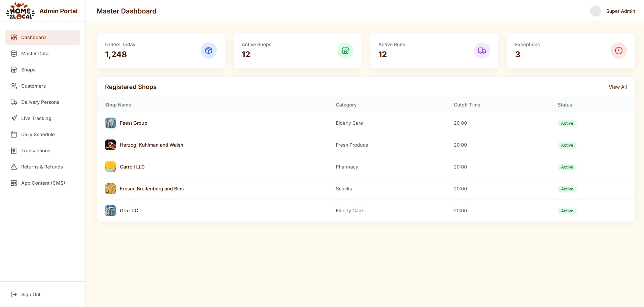The height and width of the screenshot is (307, 644).
Task: Click the Customers people icon
Action: click(14, 86)
